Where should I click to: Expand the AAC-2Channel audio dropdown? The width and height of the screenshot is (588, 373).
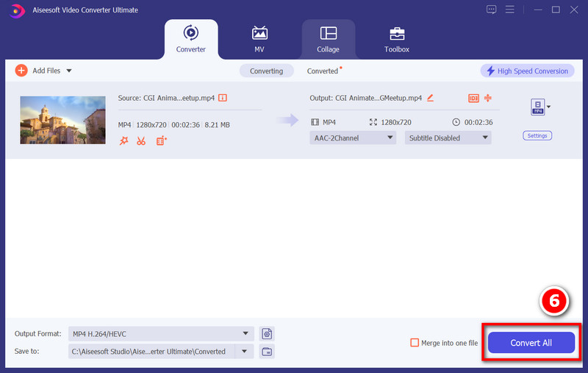point(353,138)
